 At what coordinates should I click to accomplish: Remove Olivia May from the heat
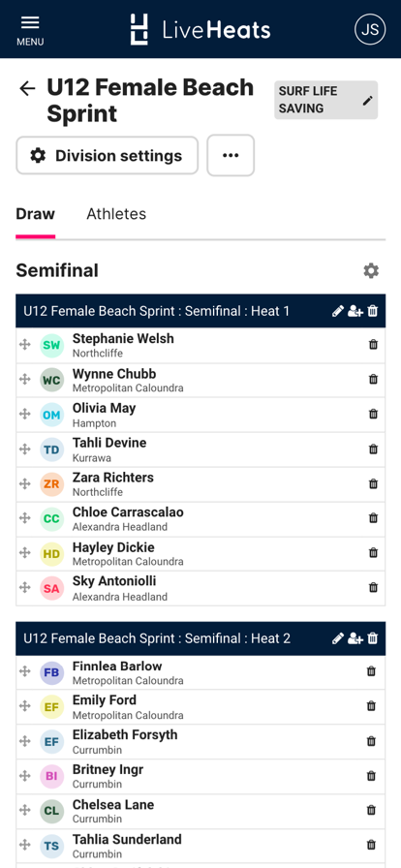coord(373,414)
